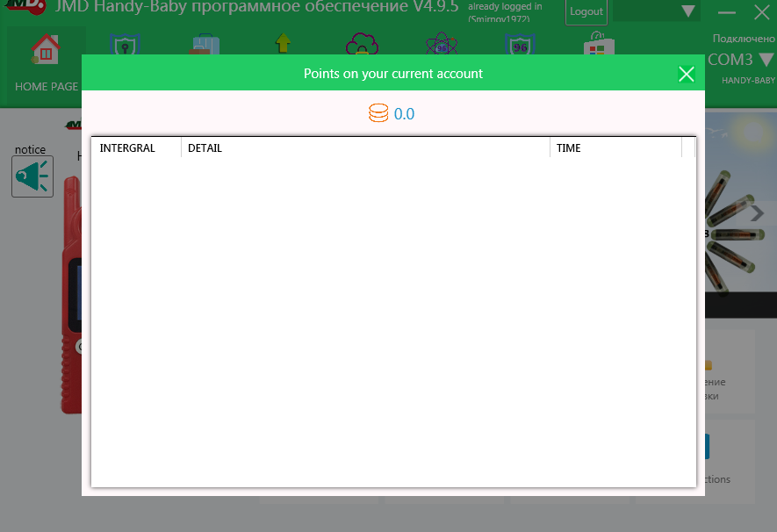Click the transponder chips banner image
The height and width of the screenshot is (532, 777).
[x=741, y=214]
